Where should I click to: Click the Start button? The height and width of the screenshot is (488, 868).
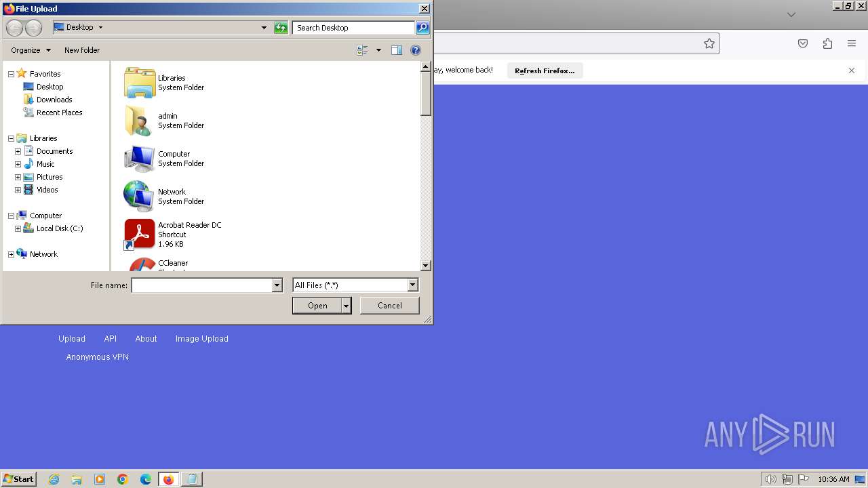click(19, 479)
